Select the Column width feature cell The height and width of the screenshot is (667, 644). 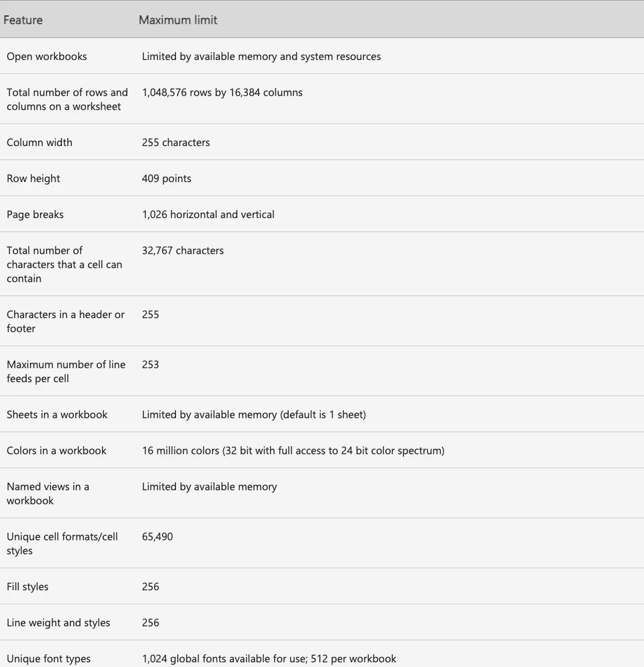39,143
